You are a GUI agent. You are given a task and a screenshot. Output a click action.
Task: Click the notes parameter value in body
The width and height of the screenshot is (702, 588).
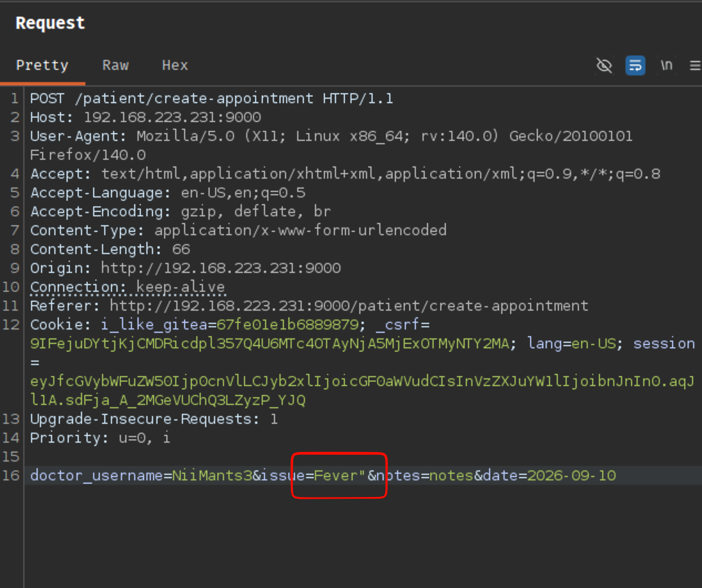pos(451,476)
